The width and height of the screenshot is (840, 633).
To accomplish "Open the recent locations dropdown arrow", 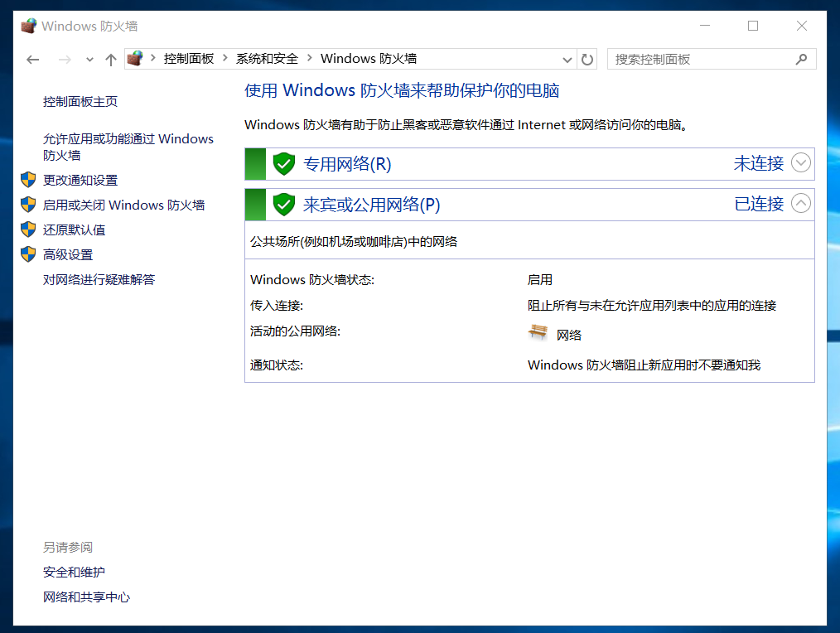I will 89,60.
